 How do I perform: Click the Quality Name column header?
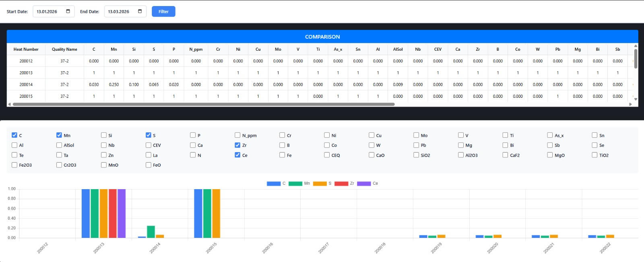[64, 49]
